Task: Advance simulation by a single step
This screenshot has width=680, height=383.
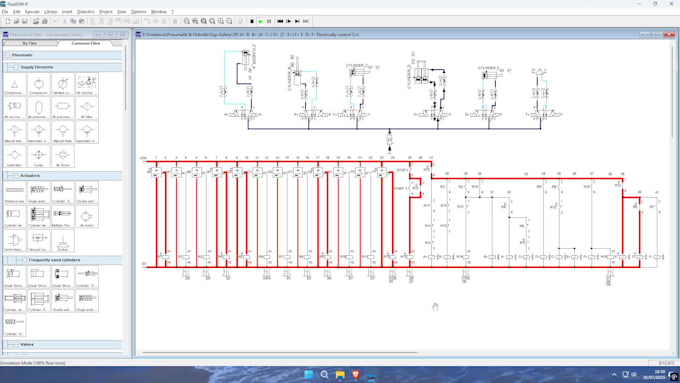Action: 289,21
